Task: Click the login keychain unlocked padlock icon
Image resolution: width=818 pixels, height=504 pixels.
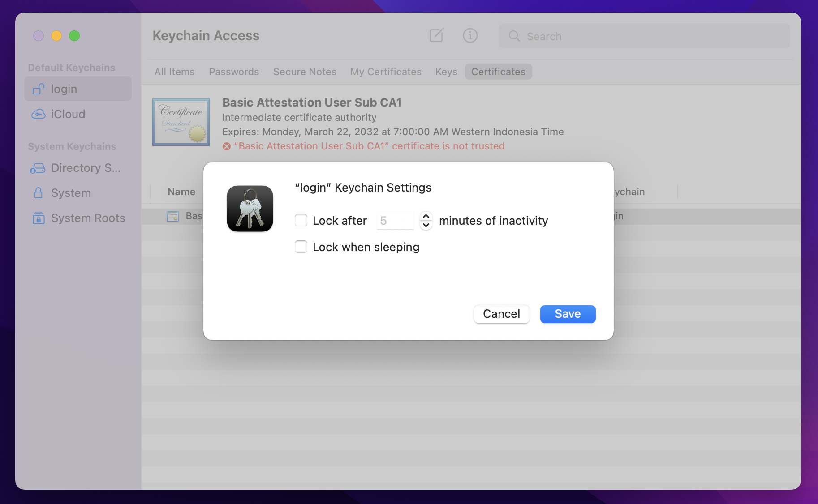Action: click(39, 89)
